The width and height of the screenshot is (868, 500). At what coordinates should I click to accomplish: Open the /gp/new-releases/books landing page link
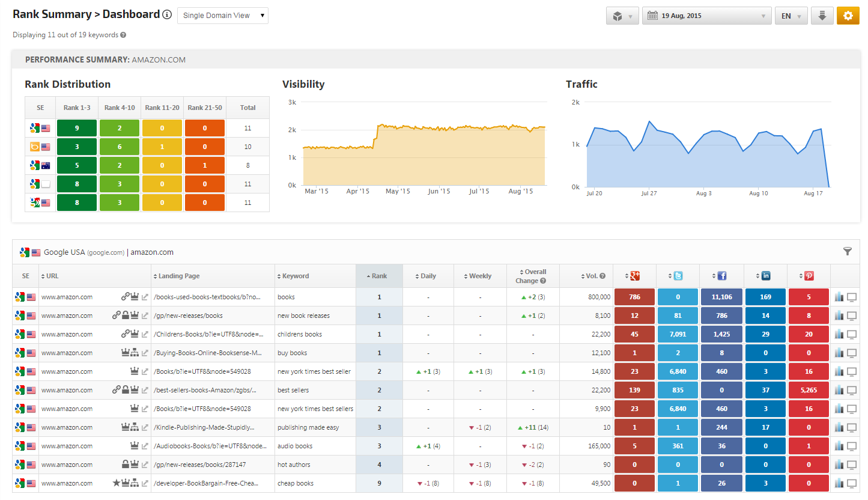(x=189, y=316)
